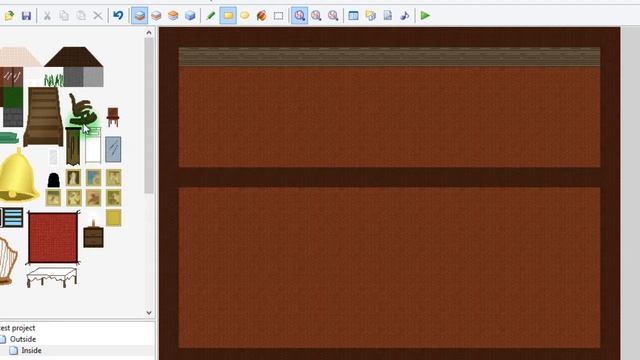Click the Copy icon in the toolbar
The width and height of the screenshot is (640, 360).
click(64, 16)
